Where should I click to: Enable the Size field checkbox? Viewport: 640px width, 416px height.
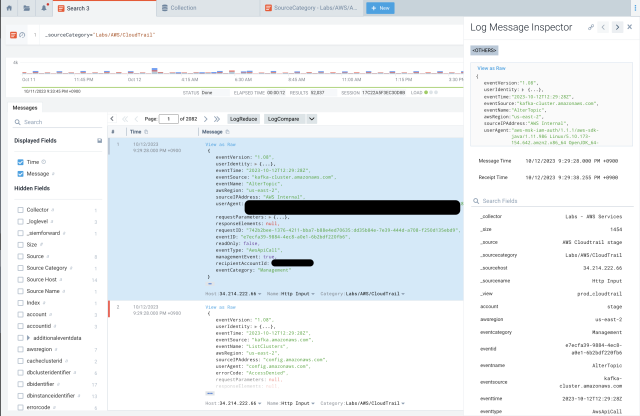point(20,245)
